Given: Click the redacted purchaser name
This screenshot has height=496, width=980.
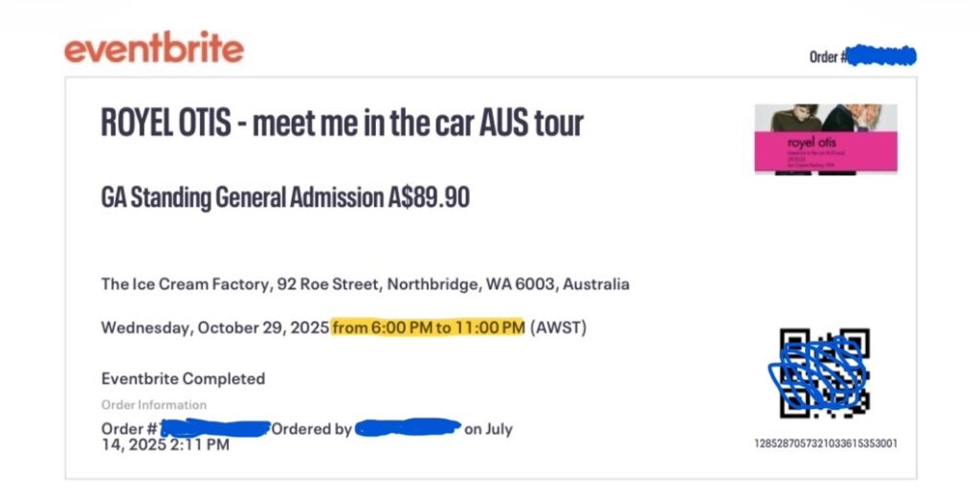Looking at the screenshot, I should click(x=408, y=429).
